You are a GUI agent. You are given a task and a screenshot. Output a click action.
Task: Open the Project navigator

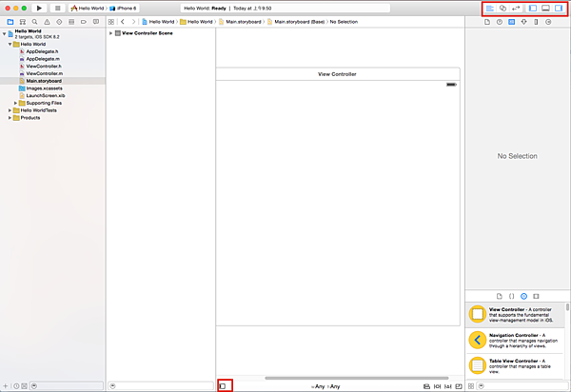(10, 22)
